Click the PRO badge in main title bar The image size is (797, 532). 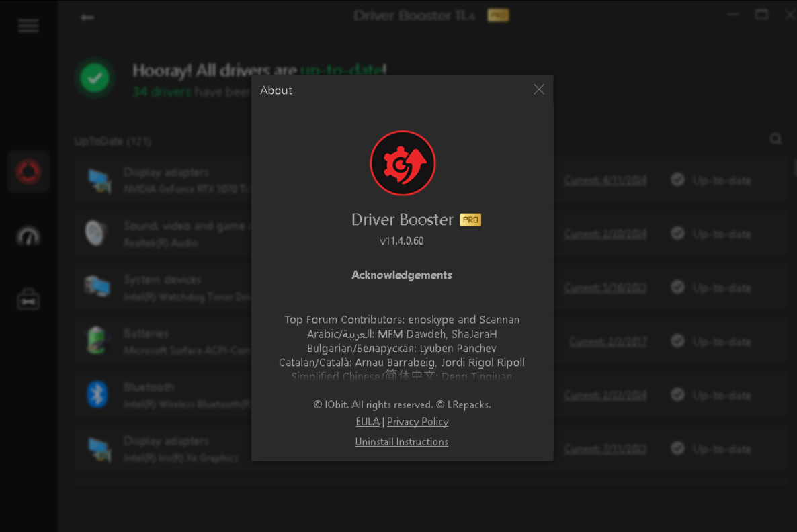point(498,15)
